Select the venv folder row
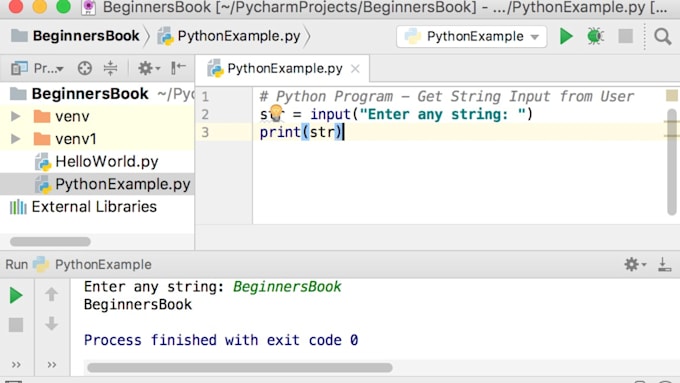The height and width of the screenshot is (383, 680). [x=97, y=116]
